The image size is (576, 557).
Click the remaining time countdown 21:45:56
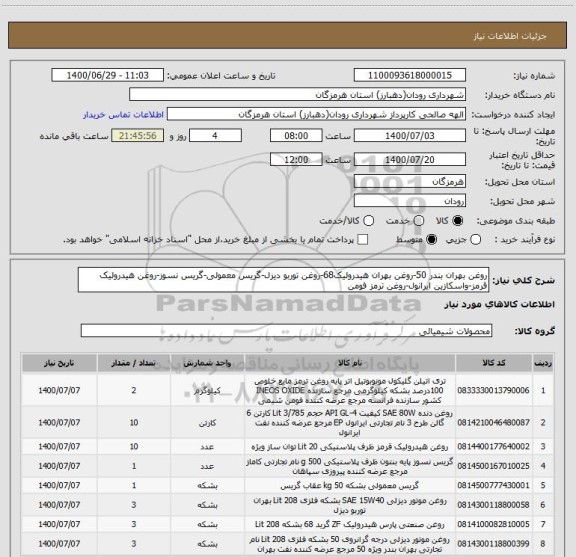coord(138,136)
